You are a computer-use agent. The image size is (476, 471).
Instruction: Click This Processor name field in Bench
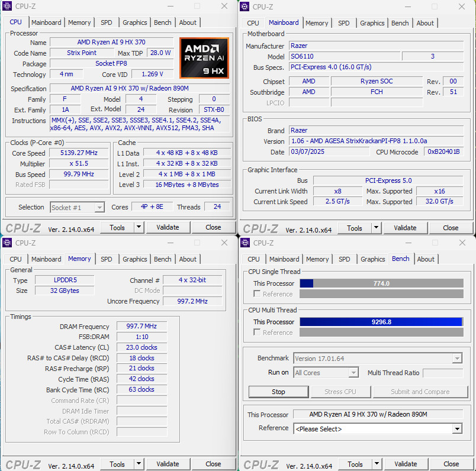(x=378, y=414)
